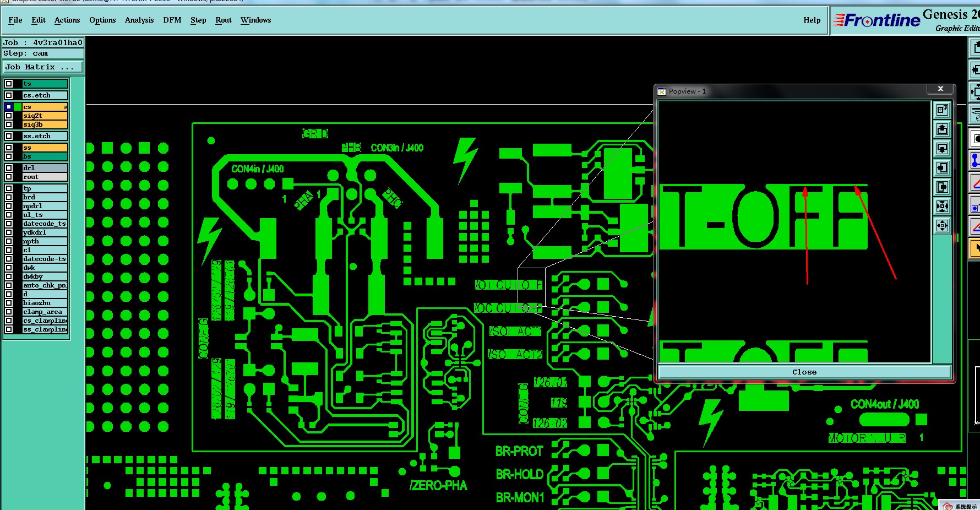Select the ydkdrl layer name
The height and width of the screenshot is (510, 980).
click(x=45, y=232)
